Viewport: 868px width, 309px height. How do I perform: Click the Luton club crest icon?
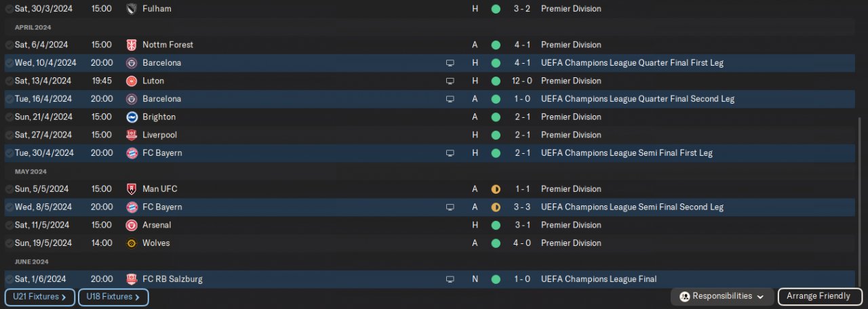coord(132,81)
